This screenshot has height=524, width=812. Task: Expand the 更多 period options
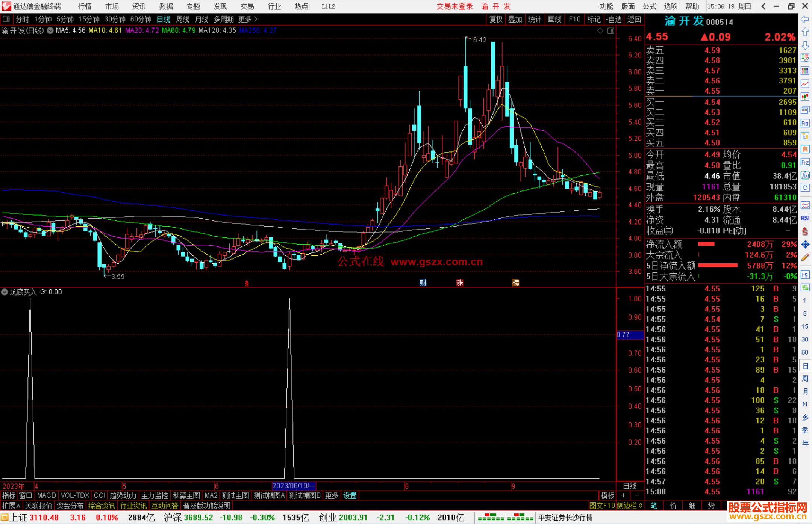pyautogui.click(x=247, y=19)
